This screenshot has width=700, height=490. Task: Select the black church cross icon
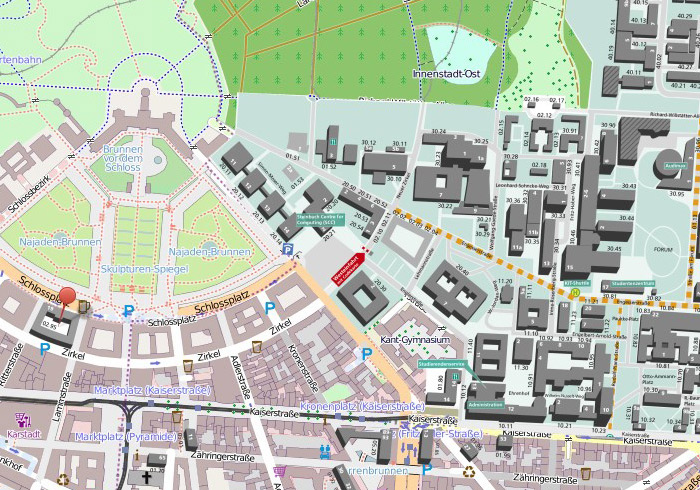[x=146, y=478]
